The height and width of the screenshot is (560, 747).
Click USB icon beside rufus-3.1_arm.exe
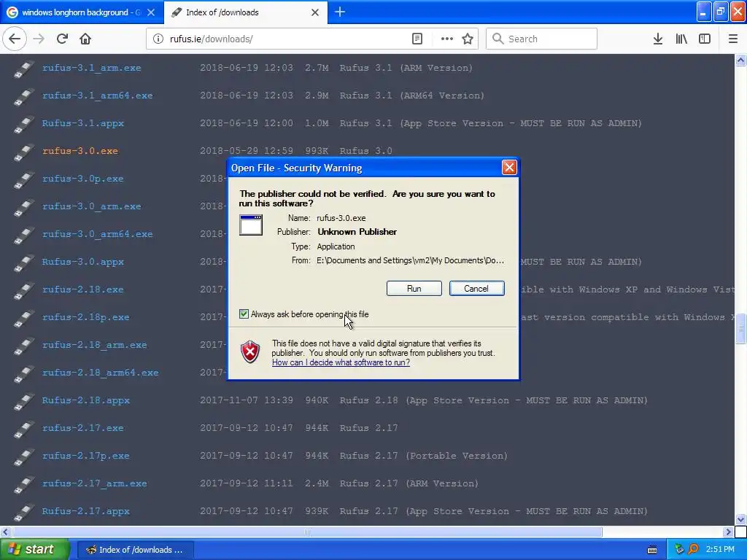pyautogui.click(x=24, y=69)
